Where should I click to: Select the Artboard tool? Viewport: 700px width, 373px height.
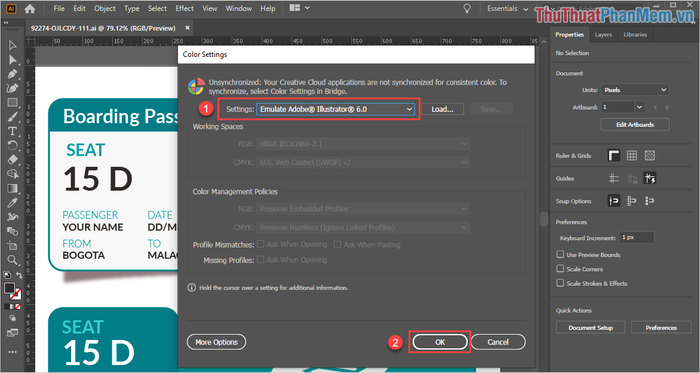pos(12,245)
